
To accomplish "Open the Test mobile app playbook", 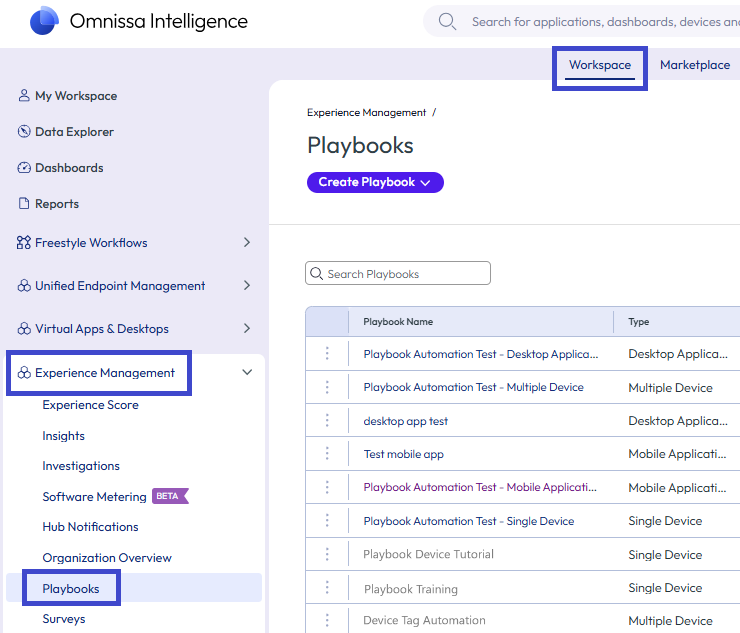I will click(x=404, y=454).
